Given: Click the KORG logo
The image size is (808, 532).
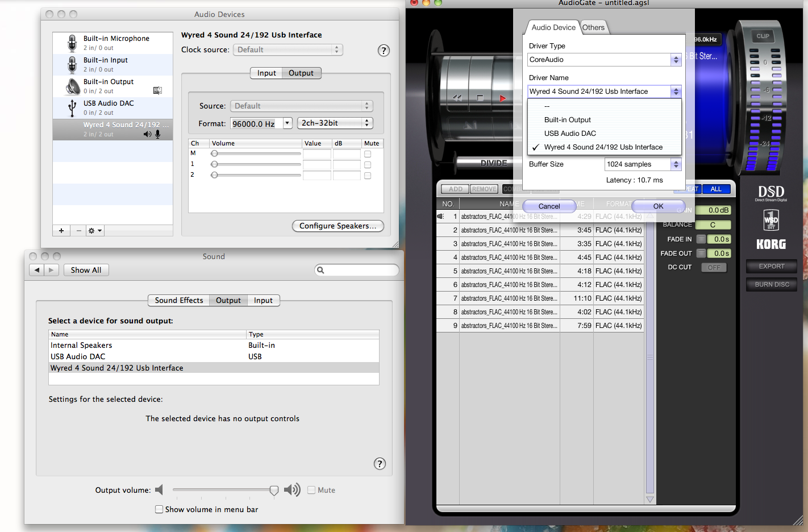Looking at the screenshot, I should point(771,244).
